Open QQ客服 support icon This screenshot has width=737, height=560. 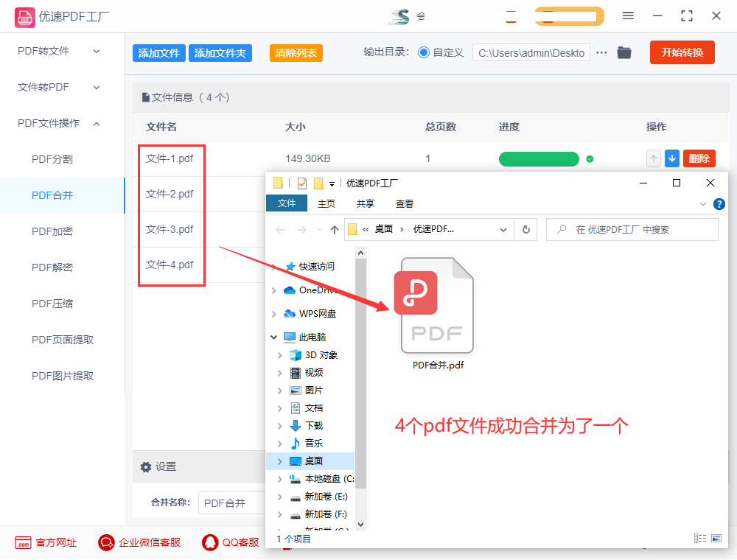click(x=209, y=542)
